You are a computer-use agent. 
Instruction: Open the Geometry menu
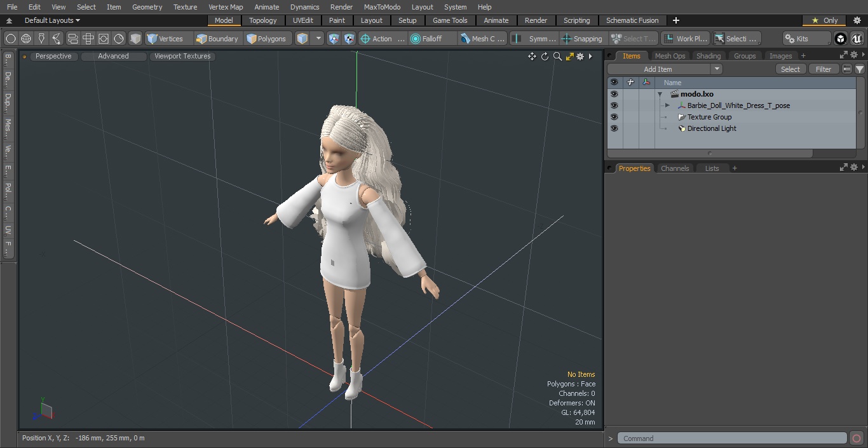147,7
